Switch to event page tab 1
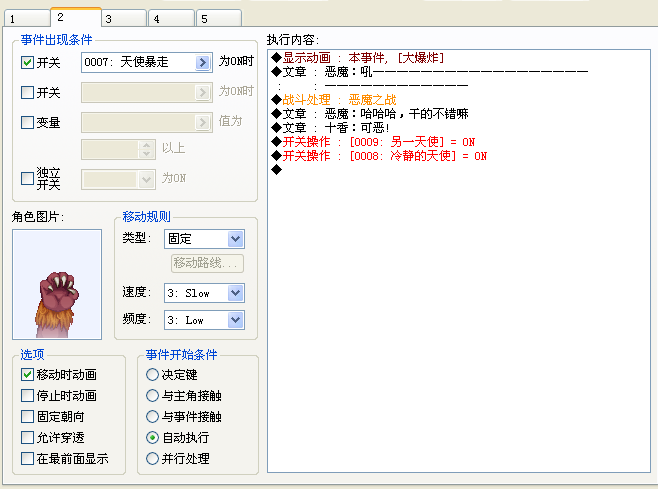 click(27, 18)
